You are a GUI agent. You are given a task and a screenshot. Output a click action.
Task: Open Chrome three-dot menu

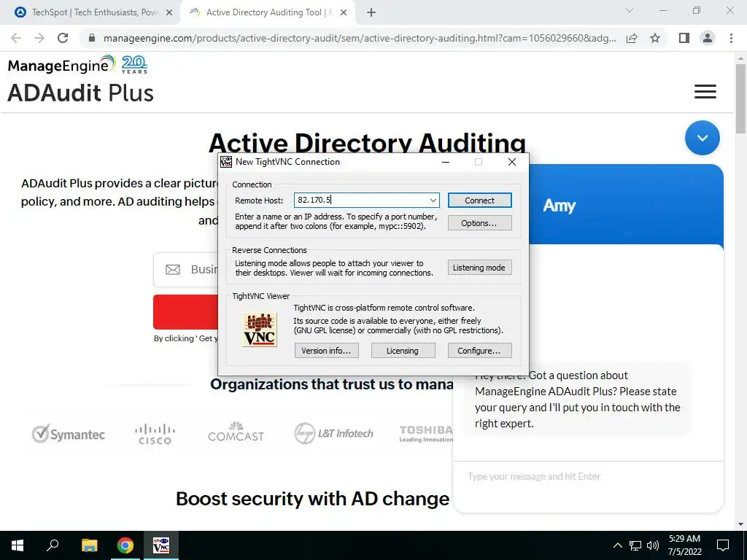[x=731, y=38]
